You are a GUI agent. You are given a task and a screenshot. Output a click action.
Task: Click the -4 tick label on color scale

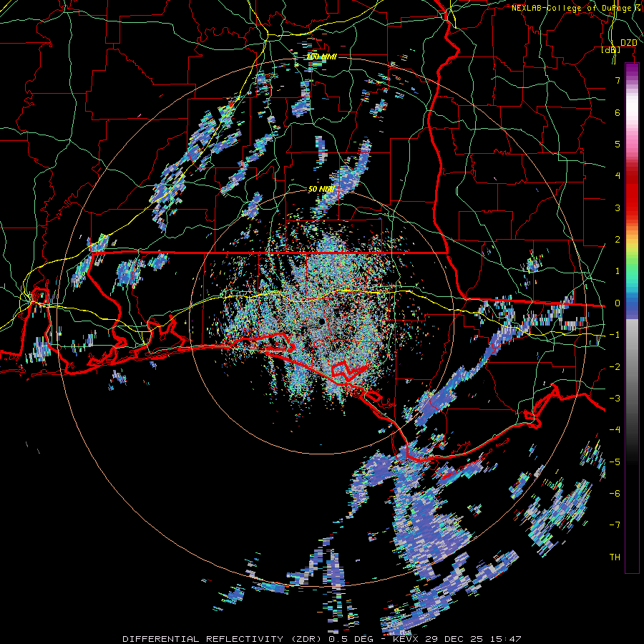pyautogui.click(x=615, y=429)
